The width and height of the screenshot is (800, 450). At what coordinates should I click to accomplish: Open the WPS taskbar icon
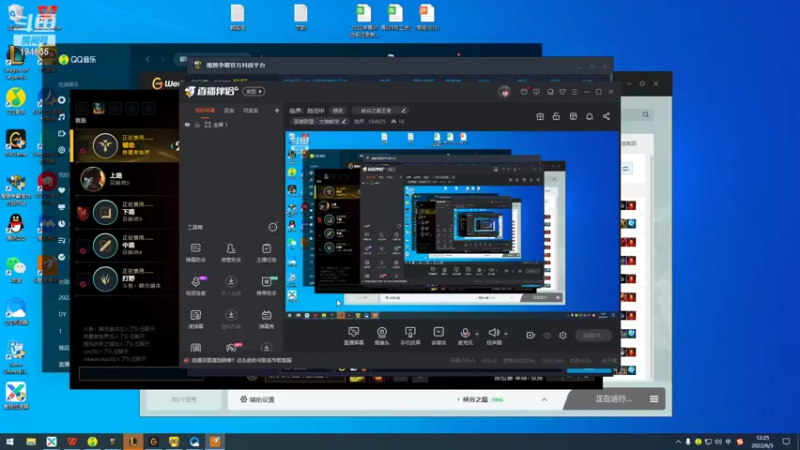[x=72, y=441]
